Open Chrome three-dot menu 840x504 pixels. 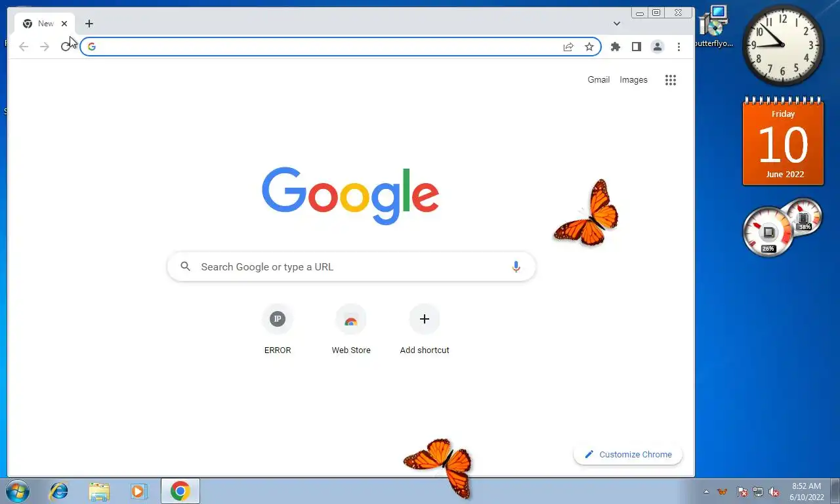(679, 47)
